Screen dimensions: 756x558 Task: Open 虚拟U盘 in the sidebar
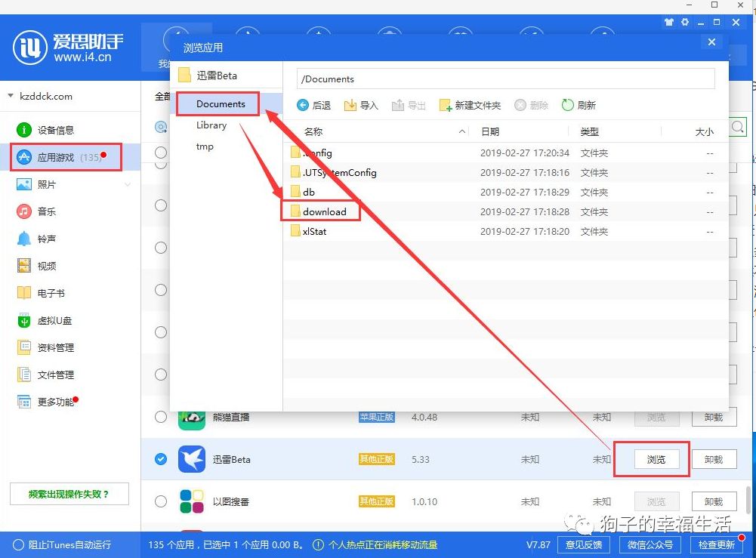(x=54, y=320)
